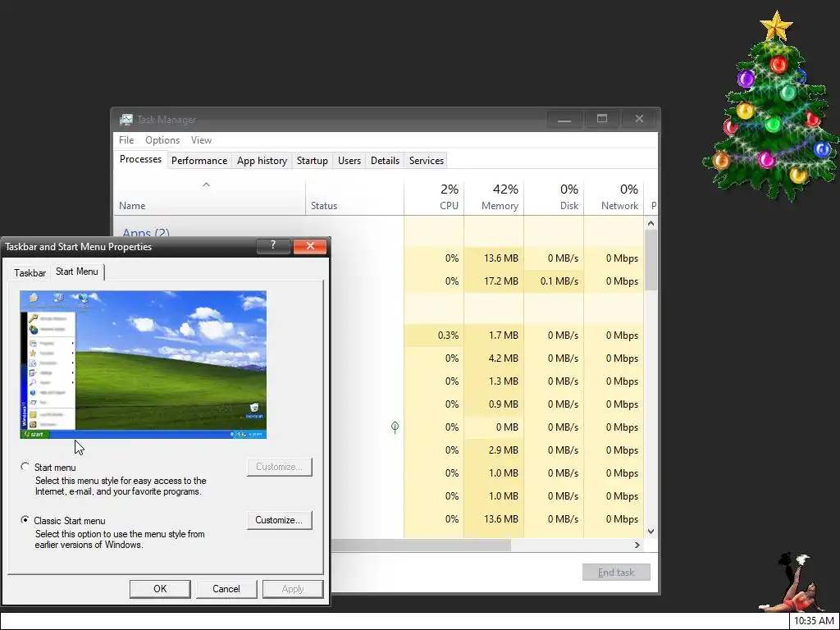The height and width of the screenshot is (630, 840).
Task: Close the Taskbar and Start Menu Properties dialog
Action: pos(310,246)
